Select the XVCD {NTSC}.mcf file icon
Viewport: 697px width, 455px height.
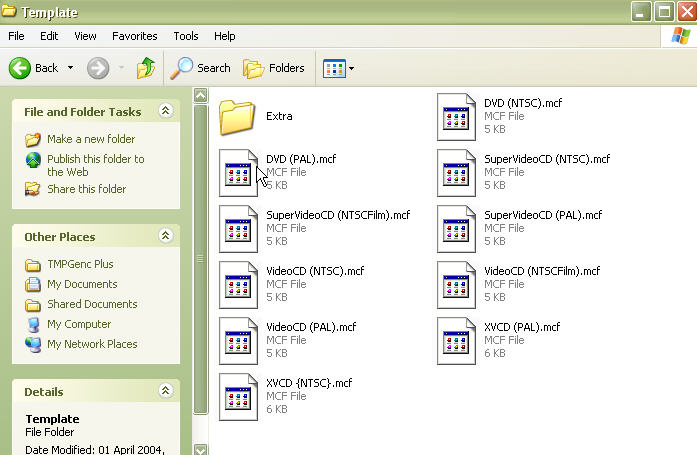(x=239, y=397)
